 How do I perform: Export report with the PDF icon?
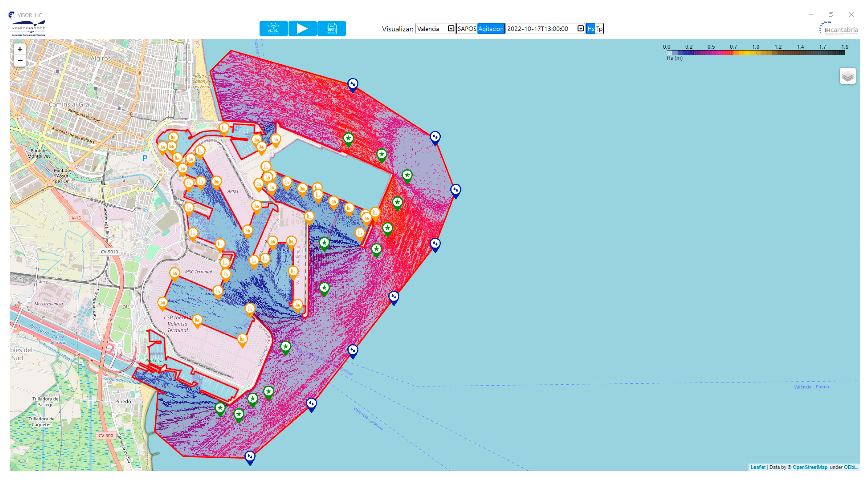click(x=331, y=29)
